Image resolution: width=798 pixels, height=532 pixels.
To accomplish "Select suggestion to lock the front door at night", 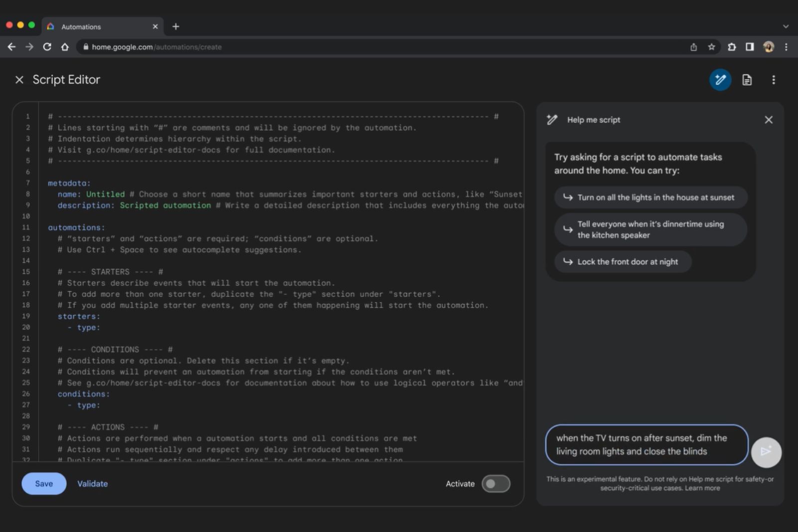I will click(x=622, y=261).
